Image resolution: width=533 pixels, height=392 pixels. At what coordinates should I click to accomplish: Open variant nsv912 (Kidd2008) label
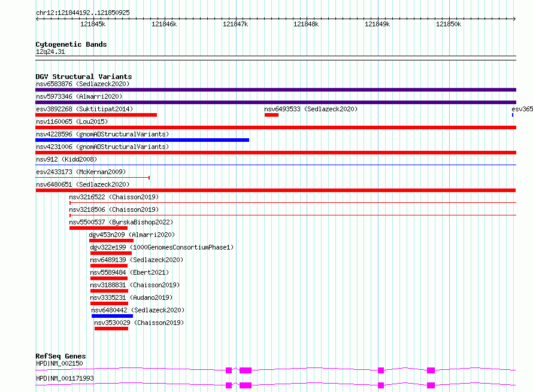pyautogui.click(x=66, y=159)
